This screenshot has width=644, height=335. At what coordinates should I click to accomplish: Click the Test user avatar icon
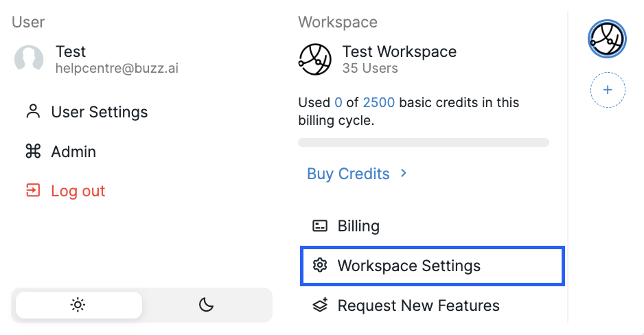click(29, 59)
